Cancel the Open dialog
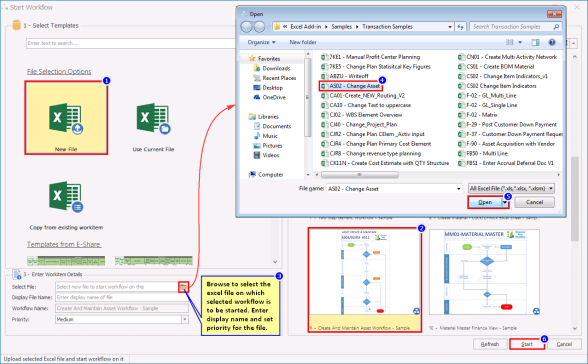Viewport: 588px width, 364px height. [x=534, y=202]
